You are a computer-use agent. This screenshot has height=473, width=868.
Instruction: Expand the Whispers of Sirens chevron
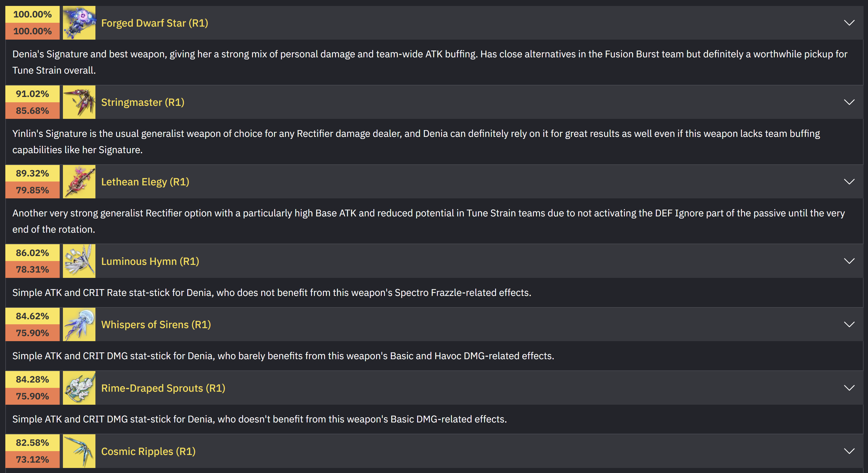point(849,324)
